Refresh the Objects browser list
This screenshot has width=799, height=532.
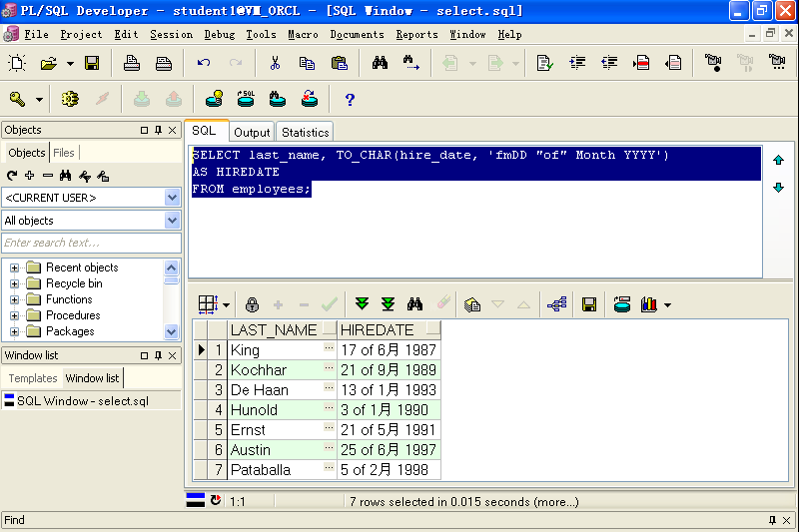pyautogui.click(x=12, y=176)
